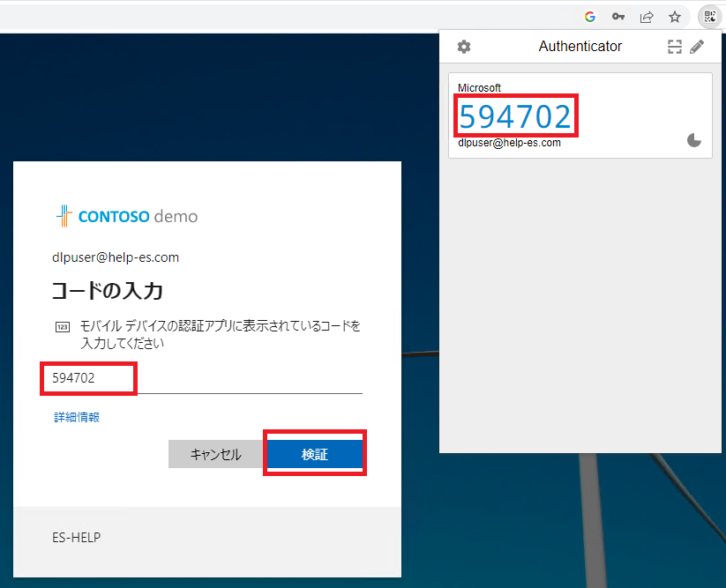
Task: Copy the 594702 code in Authenticator
Action: tap(515, 116)
